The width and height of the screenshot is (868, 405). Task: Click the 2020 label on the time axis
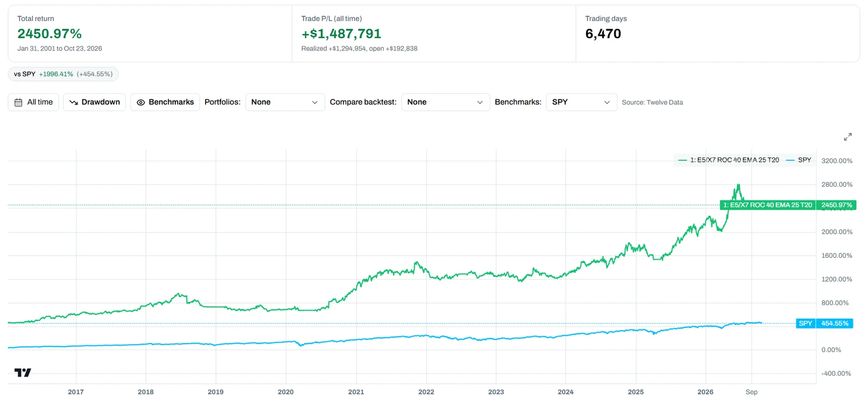pos(285,392)
